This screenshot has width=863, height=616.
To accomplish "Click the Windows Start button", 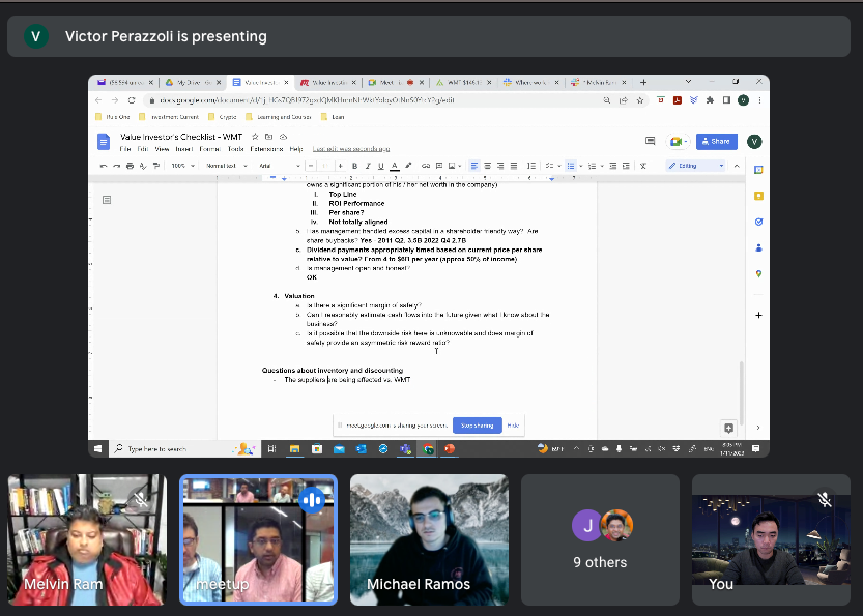I will [x=98, y=449].
